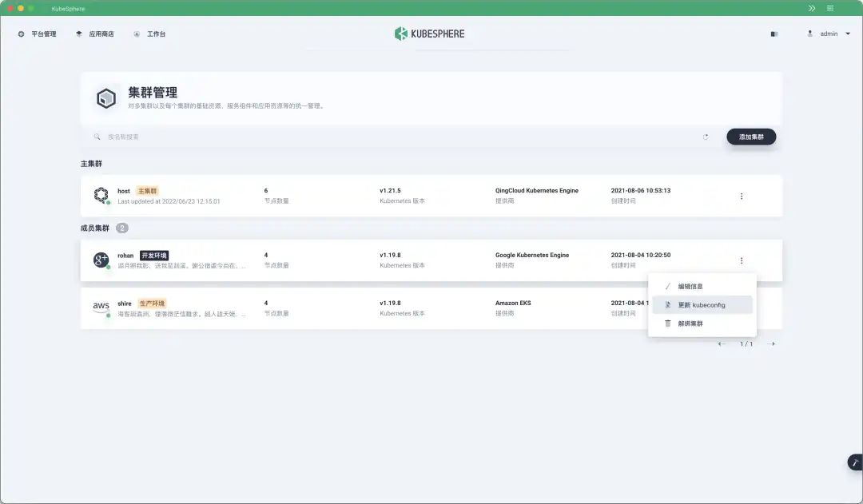Click the 添加集群 add cluster button
Viewport: 863px width, 504px height.
pyautogui.click(x=751, y=137)
